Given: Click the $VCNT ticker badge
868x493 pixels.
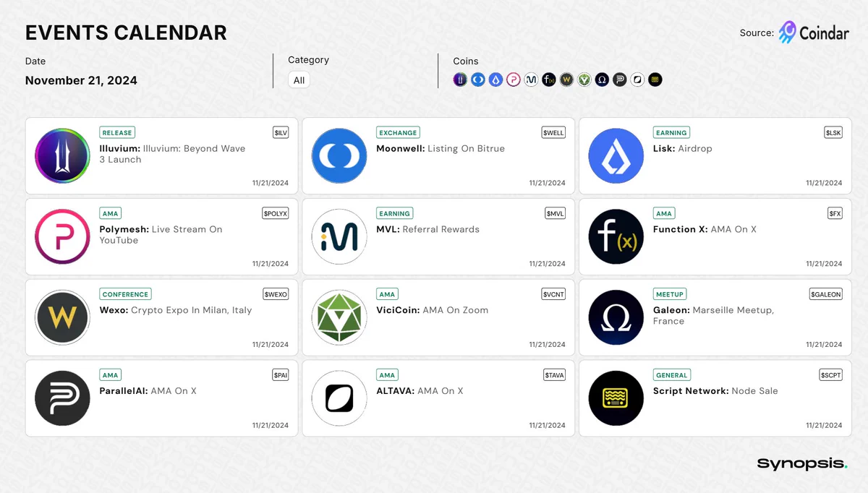Looking at the screenshot, I should click(553, 294).
